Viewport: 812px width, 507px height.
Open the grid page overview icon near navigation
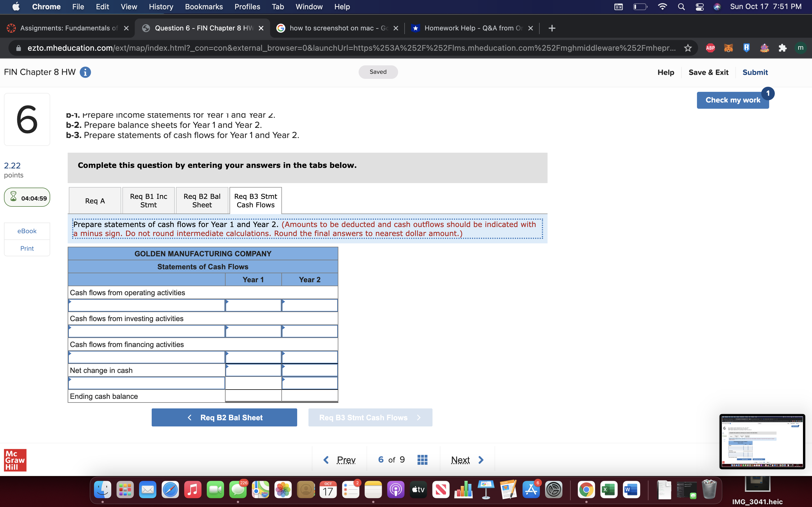pos(422,459)
